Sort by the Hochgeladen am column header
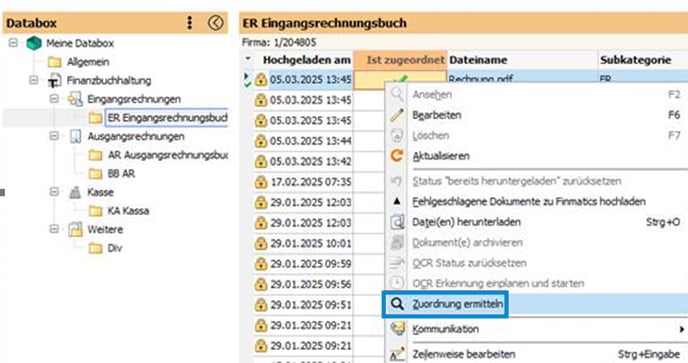Screen dimensions: 688x363 coord(307,60)
